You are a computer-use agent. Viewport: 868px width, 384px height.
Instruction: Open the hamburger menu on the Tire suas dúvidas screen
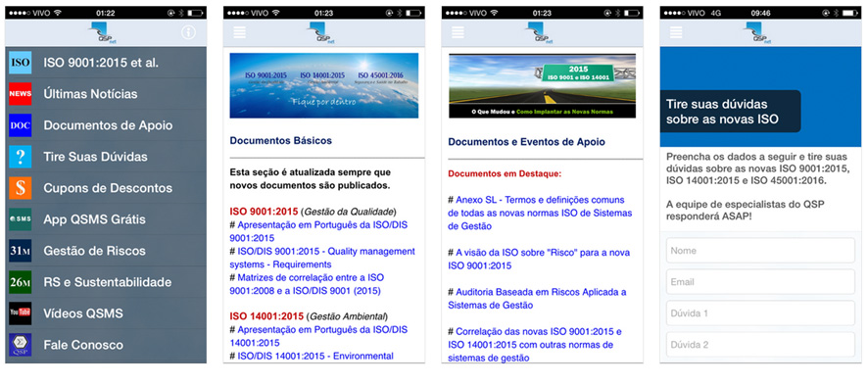676,32
